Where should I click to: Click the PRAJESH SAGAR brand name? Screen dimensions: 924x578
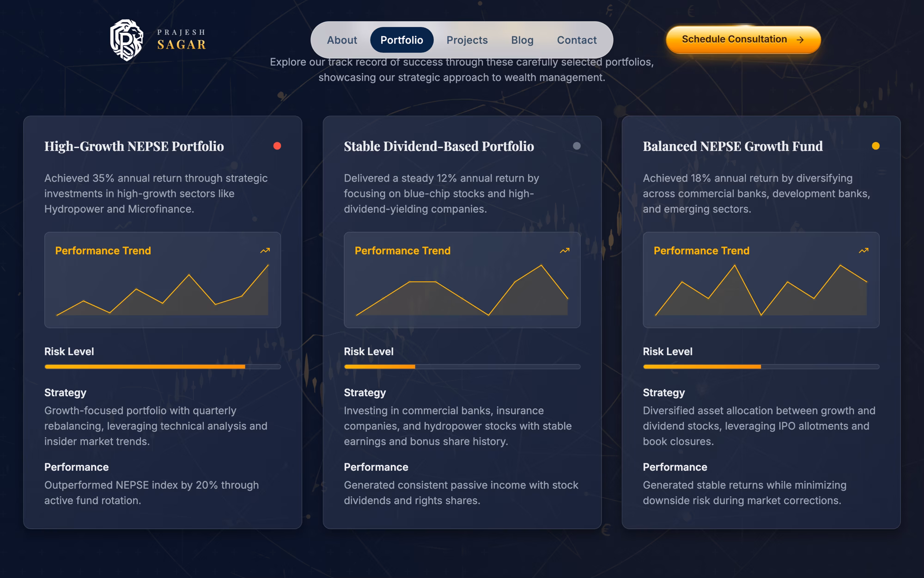pos(181,40)
